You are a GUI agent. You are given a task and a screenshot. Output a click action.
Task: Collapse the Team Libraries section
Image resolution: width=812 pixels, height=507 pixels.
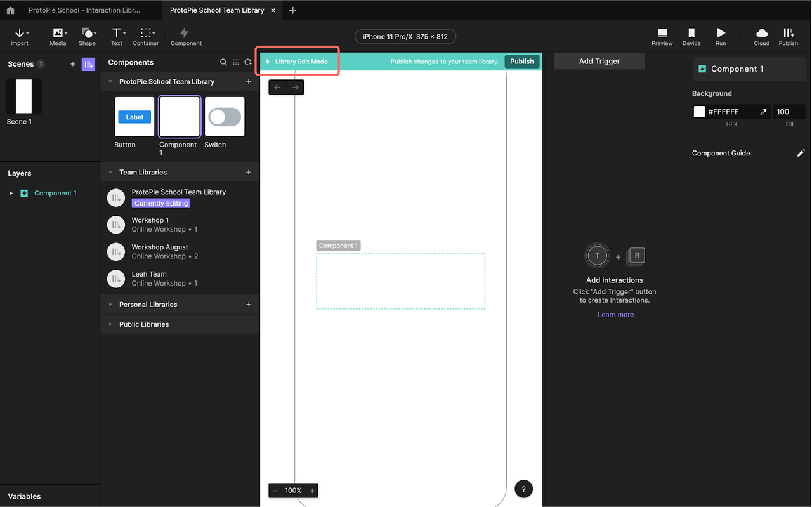[x=110, y=173]
